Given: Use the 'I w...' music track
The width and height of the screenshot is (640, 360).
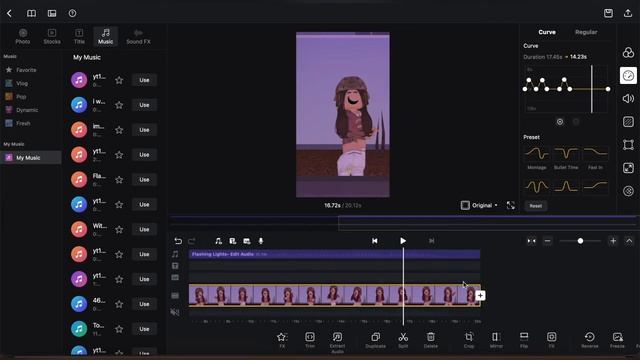Looking at the screenshot, I should click(144, 105).
